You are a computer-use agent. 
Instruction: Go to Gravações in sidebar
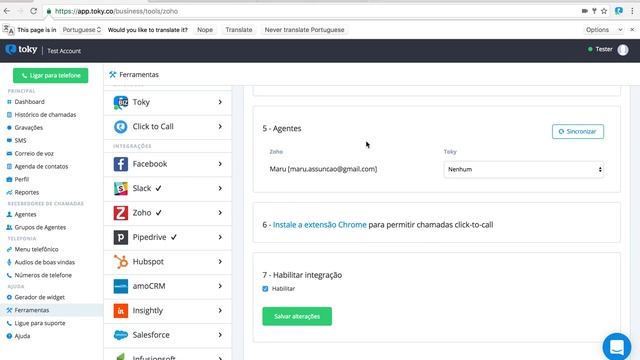29,127
